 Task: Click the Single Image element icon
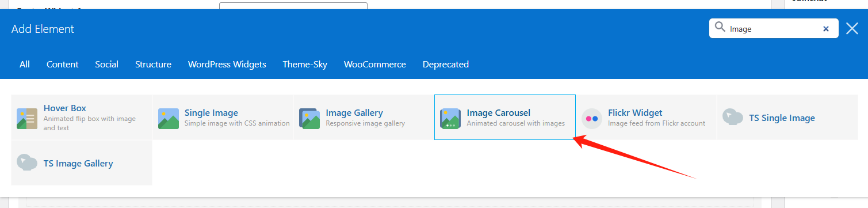tap(169, 118)
